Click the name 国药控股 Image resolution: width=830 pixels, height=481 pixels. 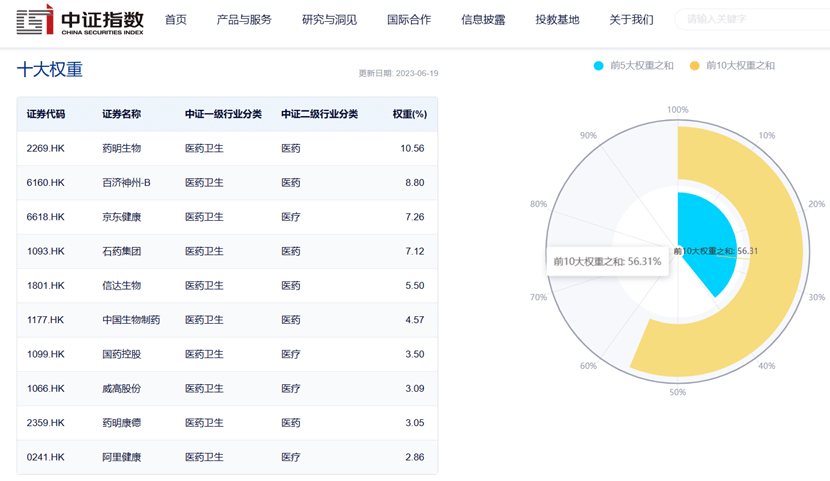[x=121, y=354]
